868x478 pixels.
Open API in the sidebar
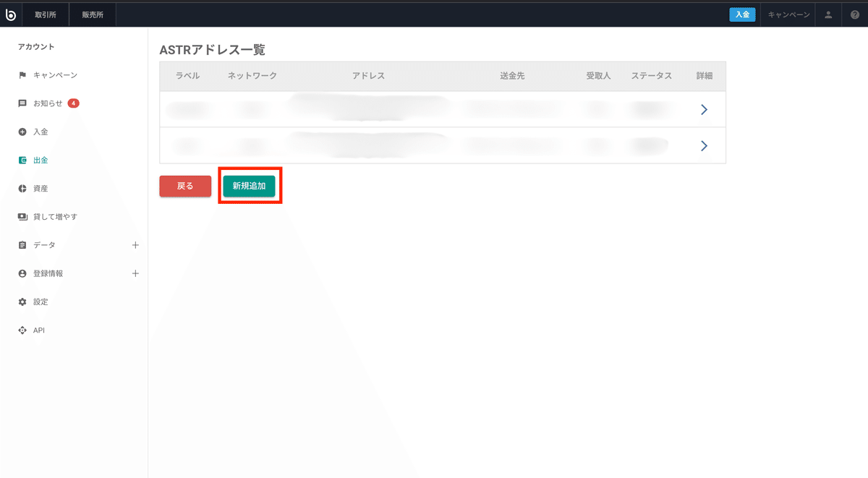pos(39,330)
